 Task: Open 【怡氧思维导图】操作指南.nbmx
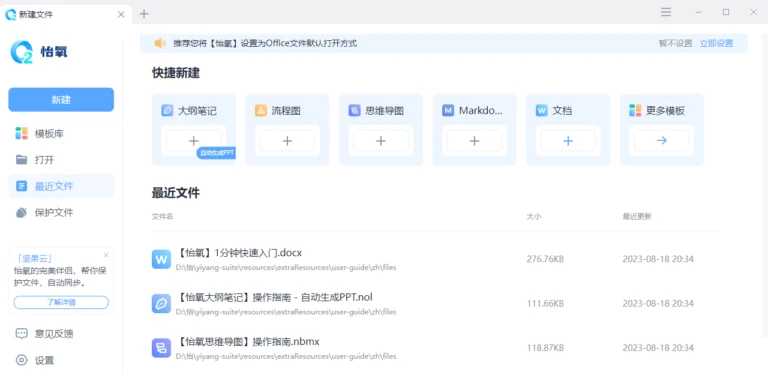(248, 341)
